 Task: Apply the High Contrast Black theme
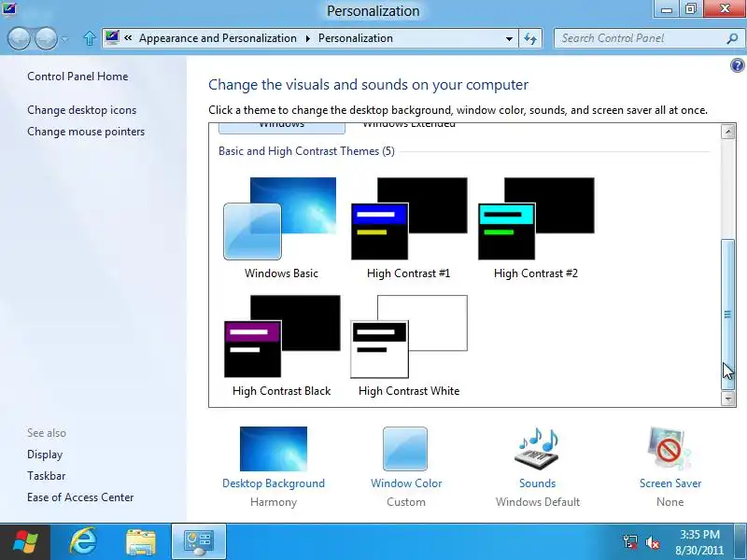tap(282, 345)
